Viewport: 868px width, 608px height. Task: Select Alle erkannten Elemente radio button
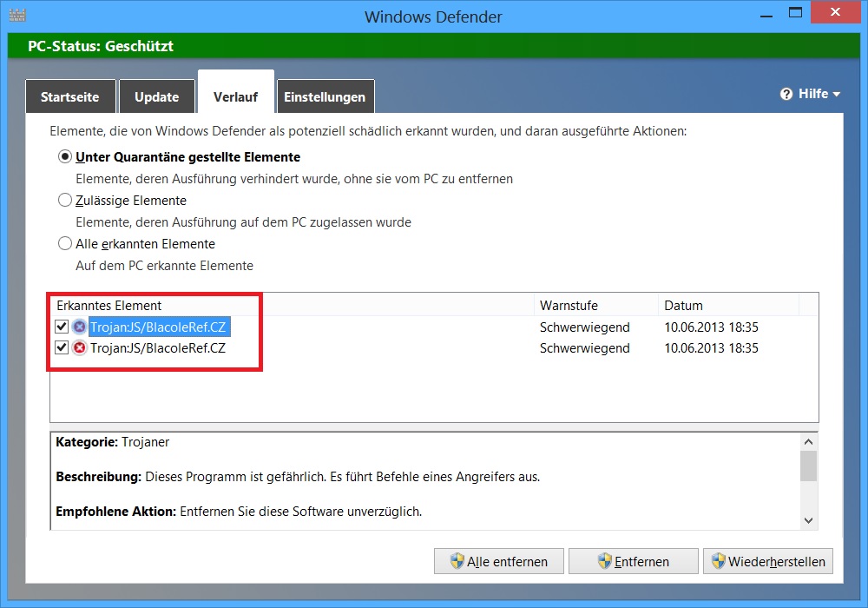pos(65,243)
